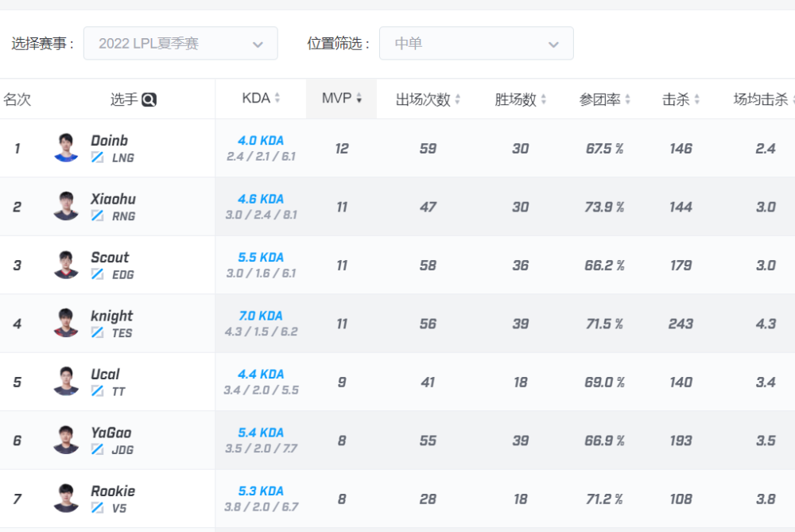Click the TES team label
This screenshot has height=532, width=795.
point(122,332)
